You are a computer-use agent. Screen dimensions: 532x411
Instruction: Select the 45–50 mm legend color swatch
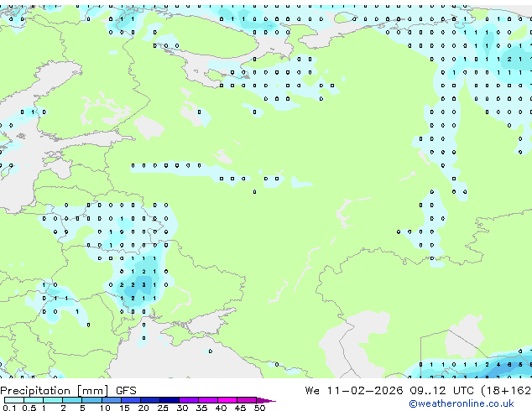(x=247, y=400)
